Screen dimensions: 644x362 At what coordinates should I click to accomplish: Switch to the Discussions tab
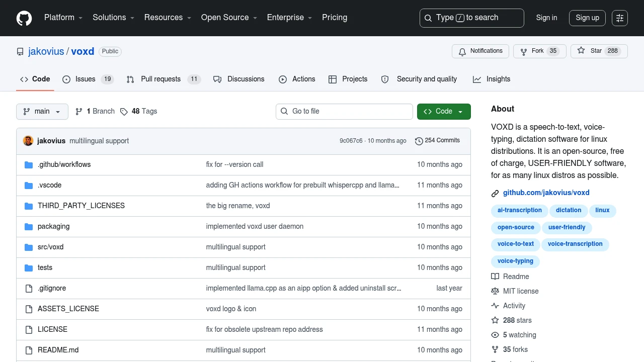click(239, 79)
